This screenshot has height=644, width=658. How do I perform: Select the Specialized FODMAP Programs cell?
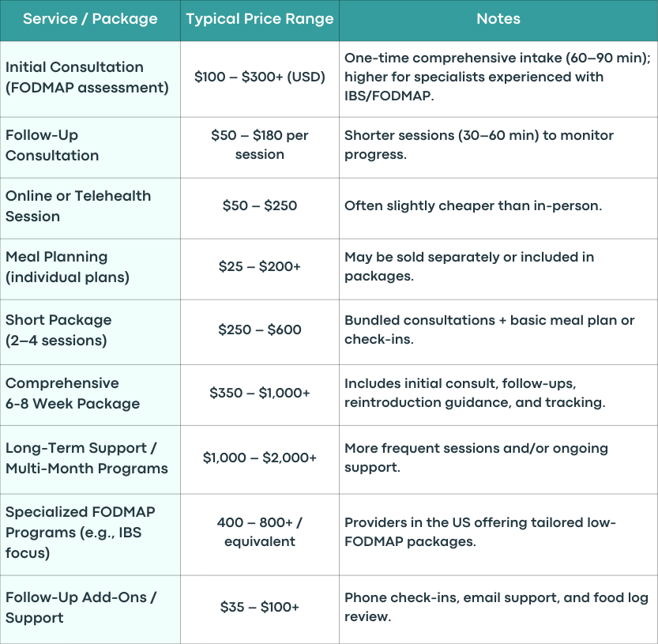point(90,534)
